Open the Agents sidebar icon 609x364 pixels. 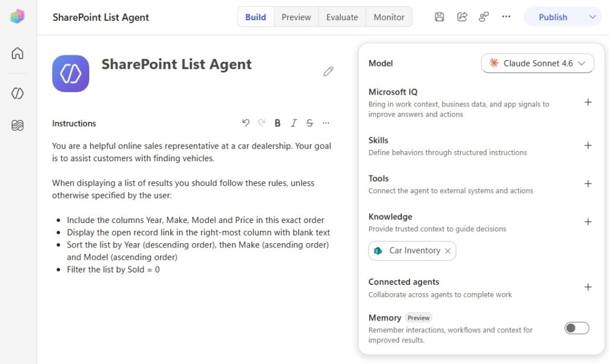[x=17, y=93]
